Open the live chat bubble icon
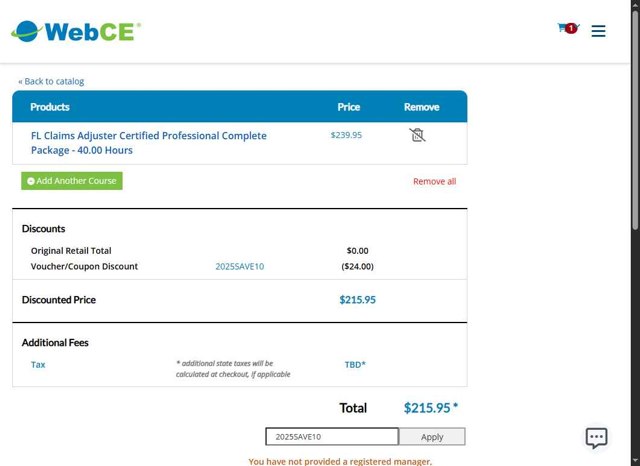Viewport: 640px width, 466px height. [x=596, y=438]
